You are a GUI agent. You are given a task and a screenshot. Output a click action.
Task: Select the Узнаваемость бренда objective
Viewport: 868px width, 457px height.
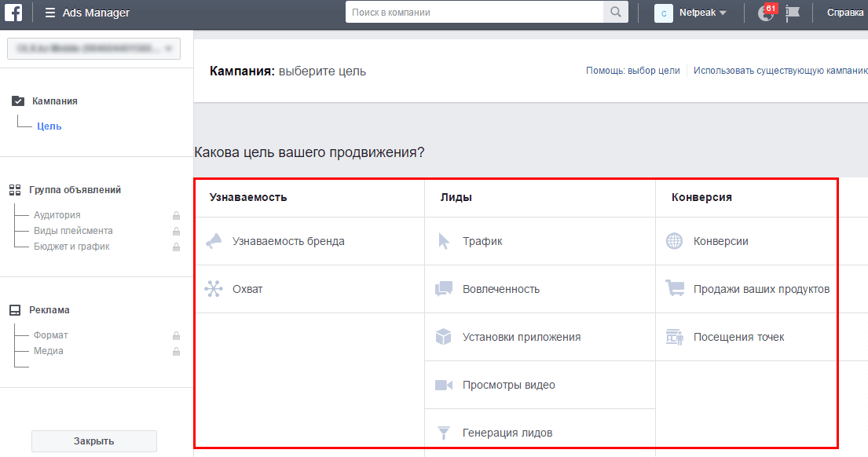pos(288,241)
